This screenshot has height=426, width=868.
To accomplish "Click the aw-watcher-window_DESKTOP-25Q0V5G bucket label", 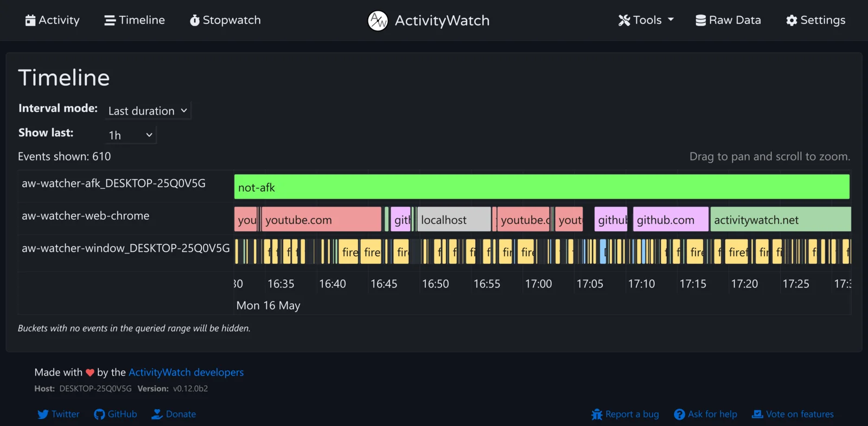I will pyautogui.click(x=126, y=249).
